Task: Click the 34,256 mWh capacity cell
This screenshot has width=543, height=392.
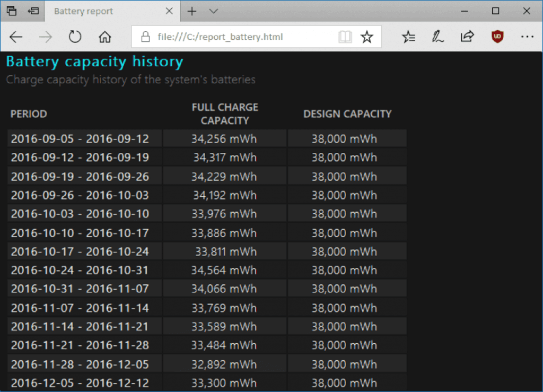Action: point(224,139)
